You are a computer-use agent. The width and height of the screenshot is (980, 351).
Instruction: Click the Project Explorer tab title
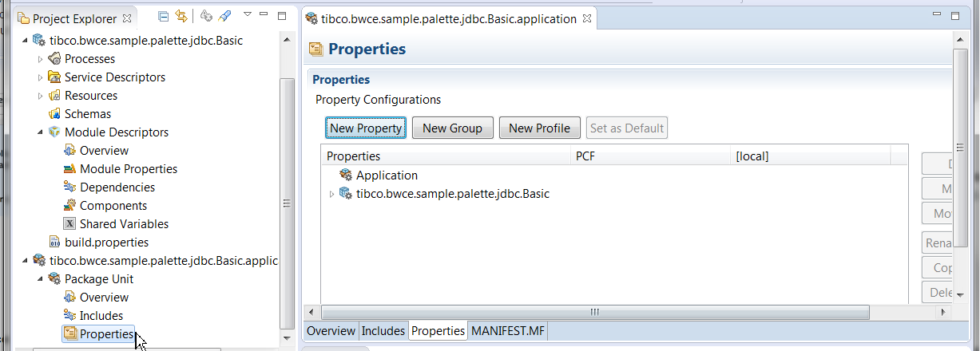pos(73,18)
